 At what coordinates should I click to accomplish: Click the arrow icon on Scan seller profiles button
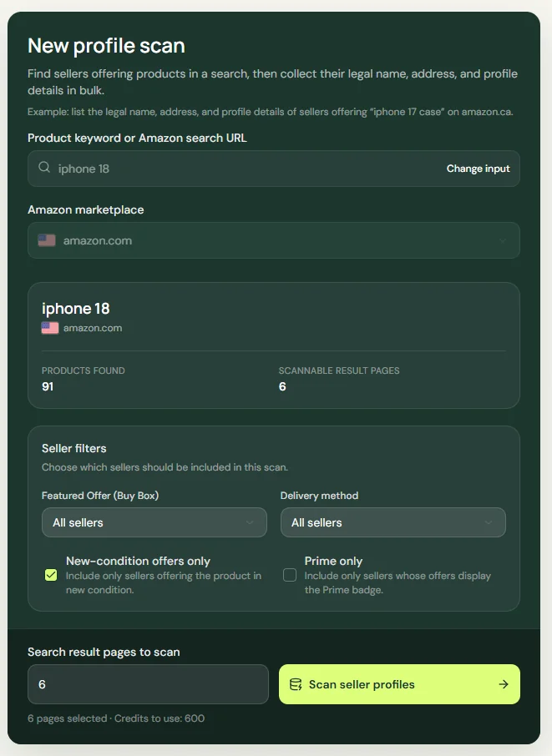pos(504,684)
